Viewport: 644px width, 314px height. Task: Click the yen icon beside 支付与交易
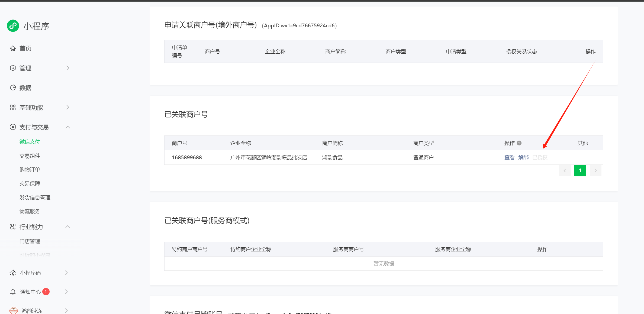coord(13,127)
